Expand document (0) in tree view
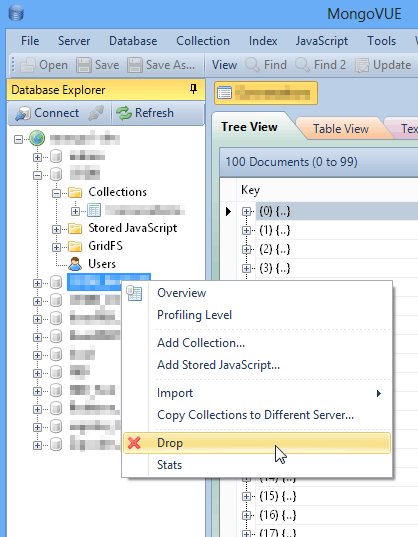Screen dimensions: 418x537 [x=246, y=212]
